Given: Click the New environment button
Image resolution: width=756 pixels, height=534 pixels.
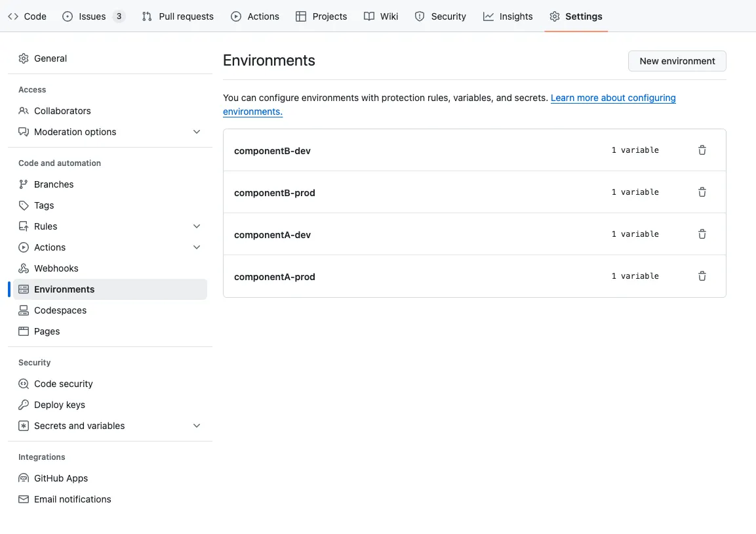Looking at the screenshot, I should 677,61.
